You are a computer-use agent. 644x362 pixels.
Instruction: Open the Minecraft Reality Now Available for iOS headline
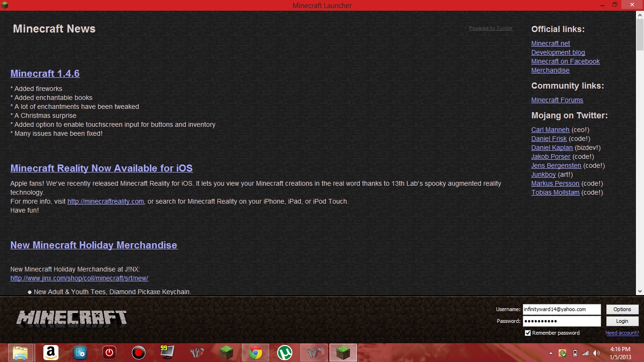(101, 168)
